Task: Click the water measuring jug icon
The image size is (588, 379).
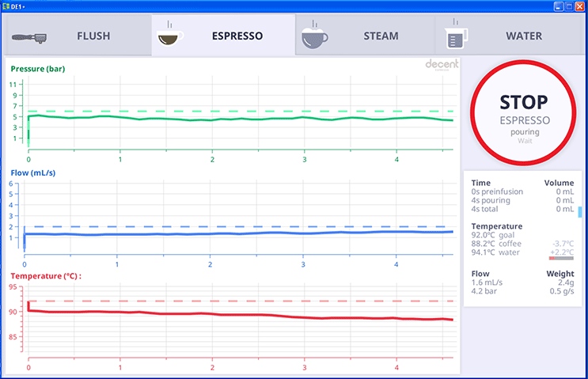Action: point(457,34)
